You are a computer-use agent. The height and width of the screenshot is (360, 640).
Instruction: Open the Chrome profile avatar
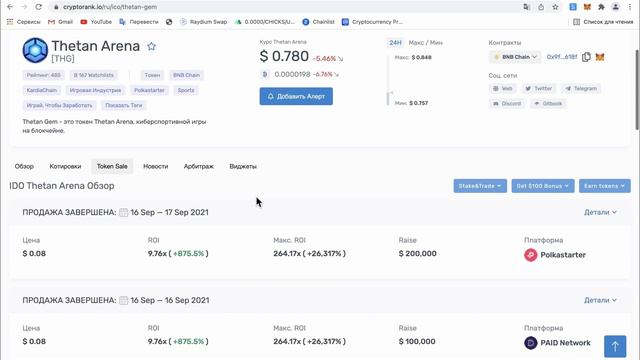click(616, 7)
